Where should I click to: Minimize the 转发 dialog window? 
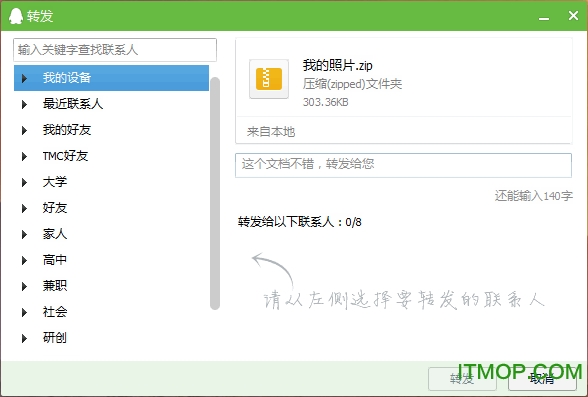tap(544, 17)
